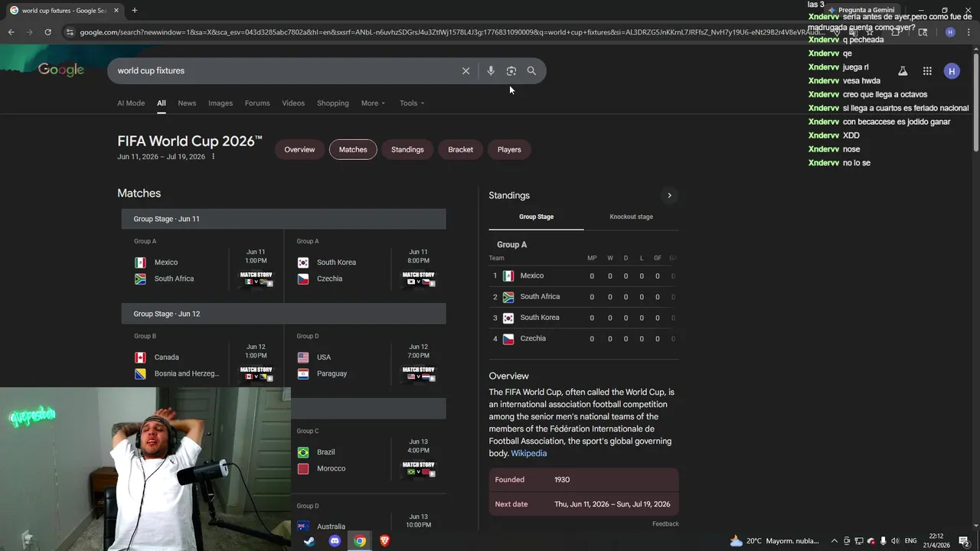
Task: Open the Videos search tab
Action: click(x=293, y=103)
